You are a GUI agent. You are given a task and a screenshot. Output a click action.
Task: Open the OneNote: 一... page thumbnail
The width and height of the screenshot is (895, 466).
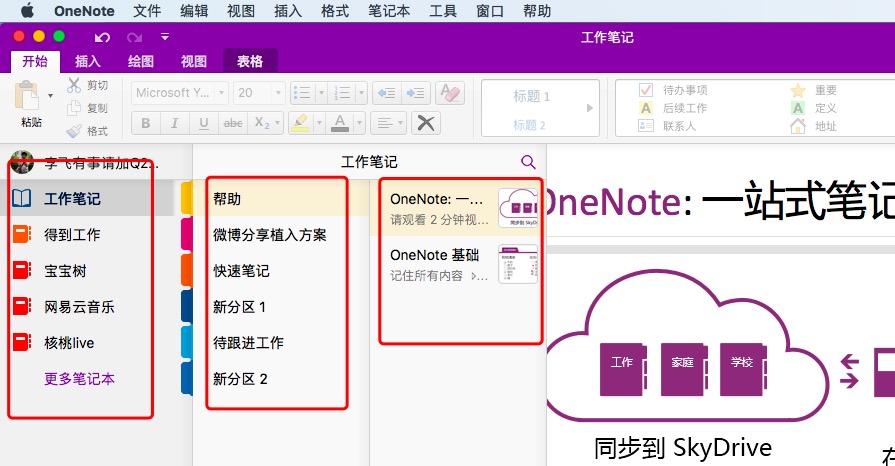click(x=518, y=208)
